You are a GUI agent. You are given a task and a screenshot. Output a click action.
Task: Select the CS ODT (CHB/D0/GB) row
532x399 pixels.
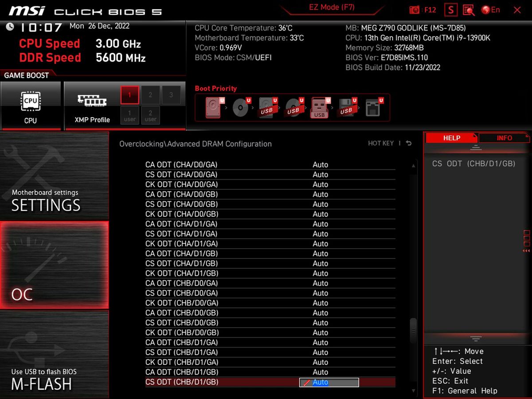[270, 323]
